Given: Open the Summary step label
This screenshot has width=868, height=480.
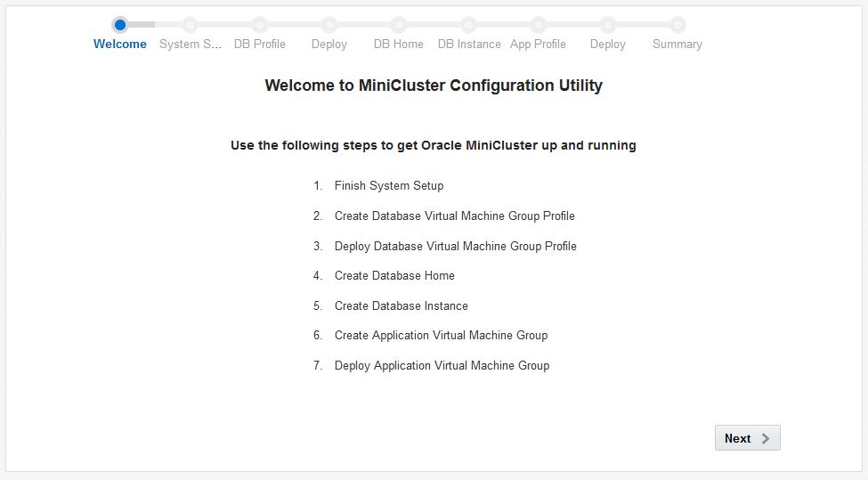Looking at the screenshot, I should 677,45.
